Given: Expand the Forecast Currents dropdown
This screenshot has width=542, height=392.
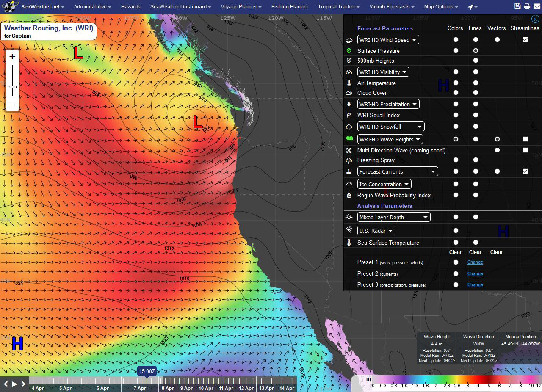Looking at the screenshot, I should [x=398, y=171].
